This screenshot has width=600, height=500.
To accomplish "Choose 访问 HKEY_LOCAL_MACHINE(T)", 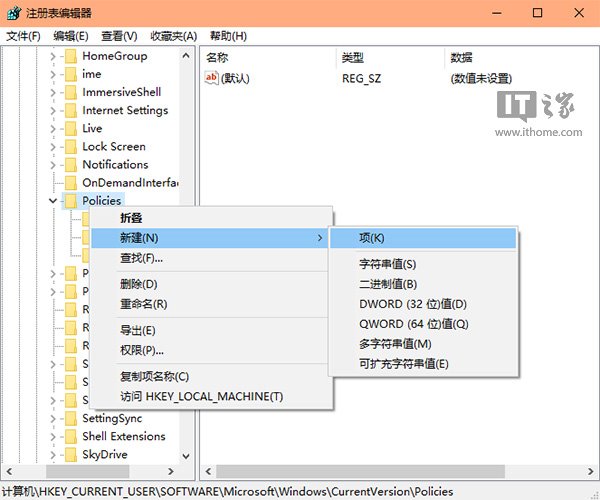I will [x=211, y=397].
